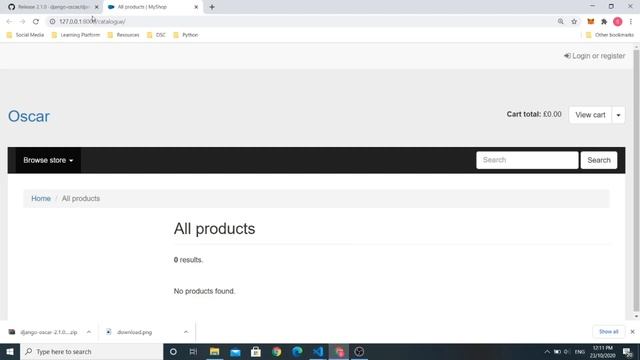The width and height of the screenshot is (640, 360).
Task: Click Show all downloads
Action: [x=609, y=332]
